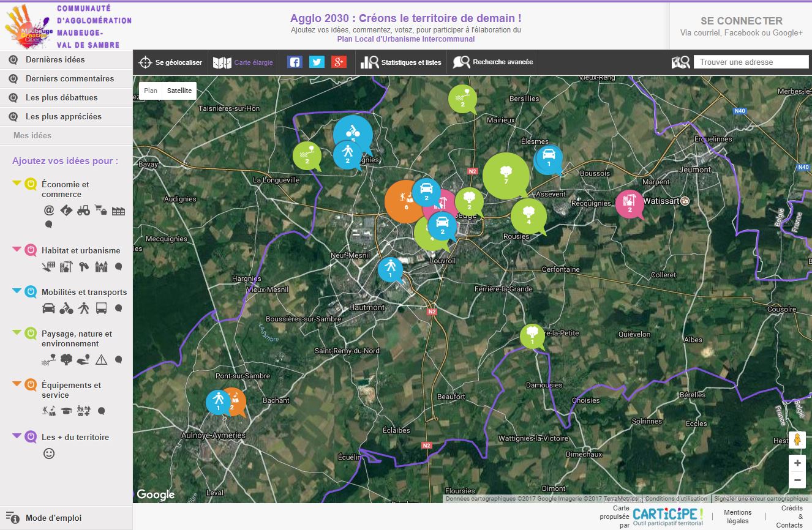Click the Facebook share icon
The image size is (812, 530).
coord(295,62)
